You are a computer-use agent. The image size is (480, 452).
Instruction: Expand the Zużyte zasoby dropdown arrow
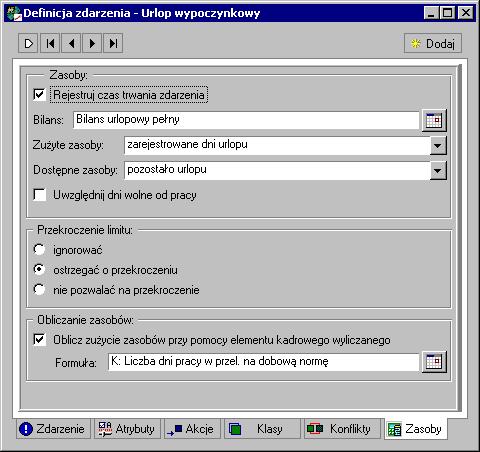point(438,145)
